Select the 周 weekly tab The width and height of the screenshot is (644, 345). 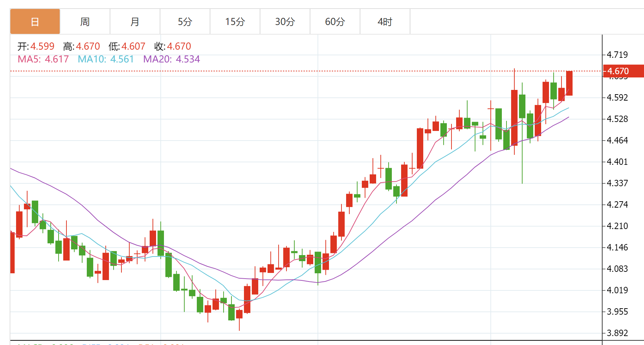tap(85, 22)
